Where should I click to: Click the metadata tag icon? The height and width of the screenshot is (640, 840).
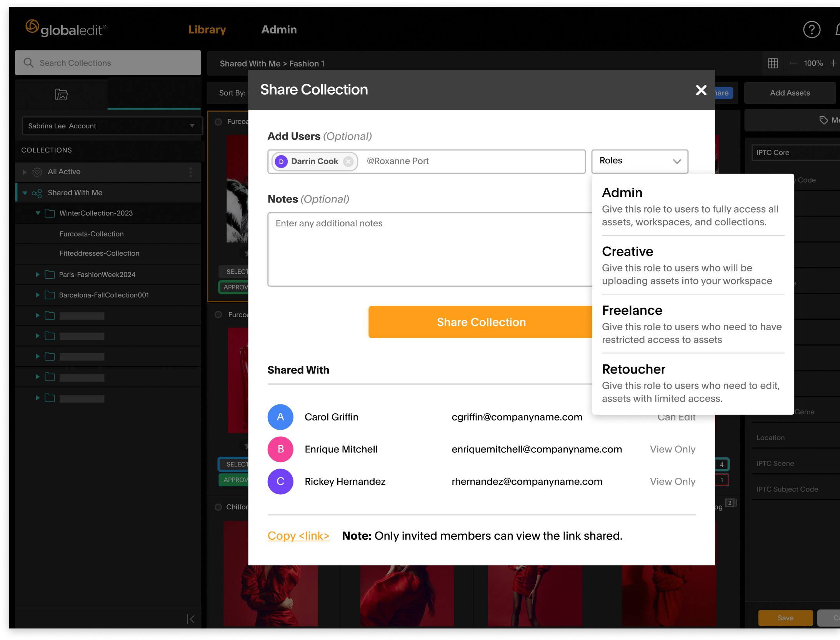[823, 120]
